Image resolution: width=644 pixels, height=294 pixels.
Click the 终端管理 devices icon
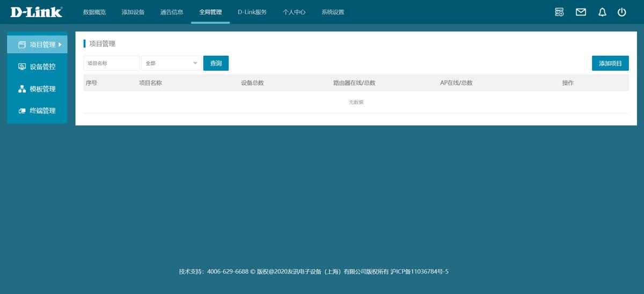pyautogui.click(x=22, y=111)
